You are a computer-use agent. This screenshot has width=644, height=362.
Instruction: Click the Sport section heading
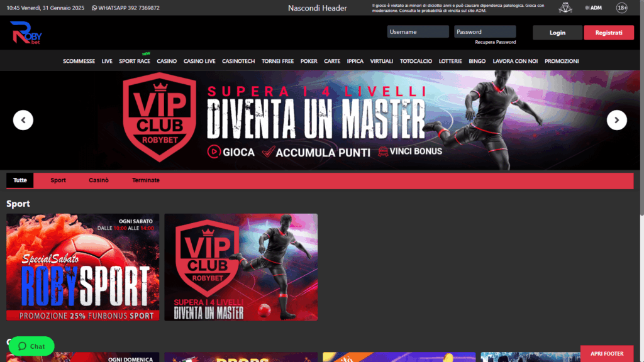(18, 204)
